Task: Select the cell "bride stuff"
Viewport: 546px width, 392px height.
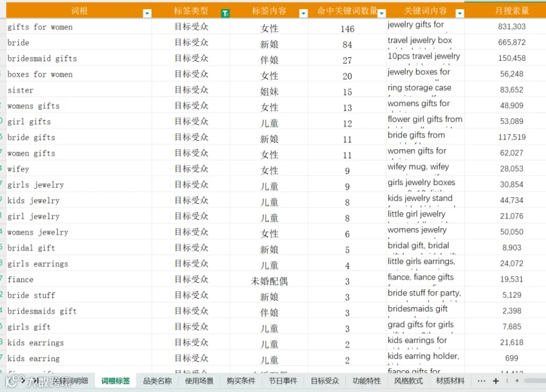Action: [79, 295]
